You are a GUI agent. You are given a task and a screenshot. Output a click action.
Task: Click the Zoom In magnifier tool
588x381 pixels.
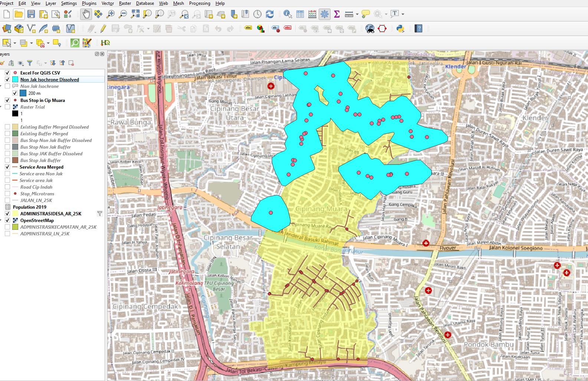111,14
